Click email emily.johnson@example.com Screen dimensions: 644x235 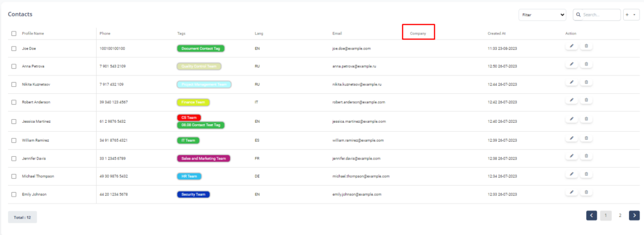point(357,194)
